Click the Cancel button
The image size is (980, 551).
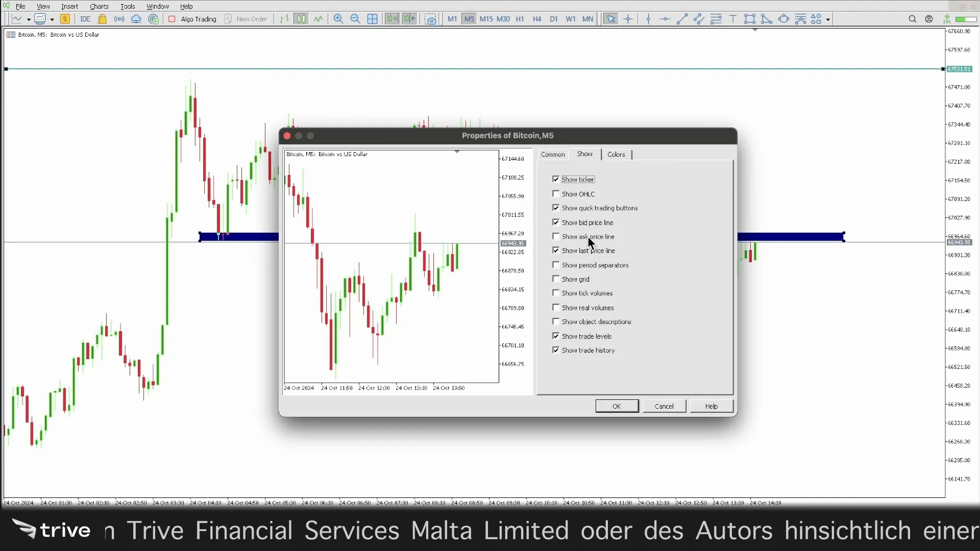664,406
